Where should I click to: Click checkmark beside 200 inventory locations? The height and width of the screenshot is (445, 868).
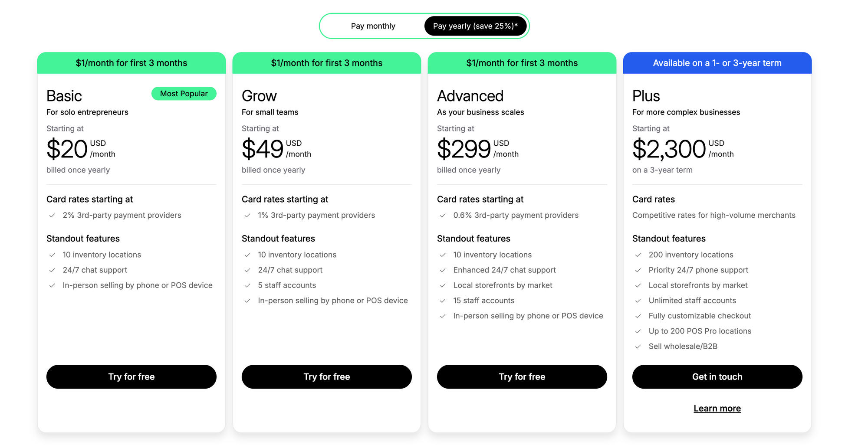(x=638, y=255)
